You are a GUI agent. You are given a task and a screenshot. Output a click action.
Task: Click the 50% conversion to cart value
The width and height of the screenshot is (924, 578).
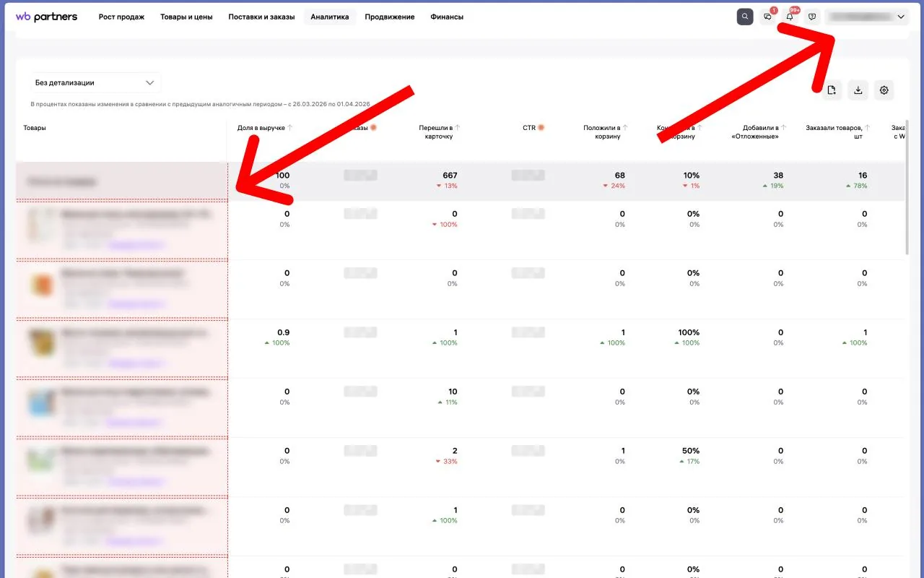(691, 452)
